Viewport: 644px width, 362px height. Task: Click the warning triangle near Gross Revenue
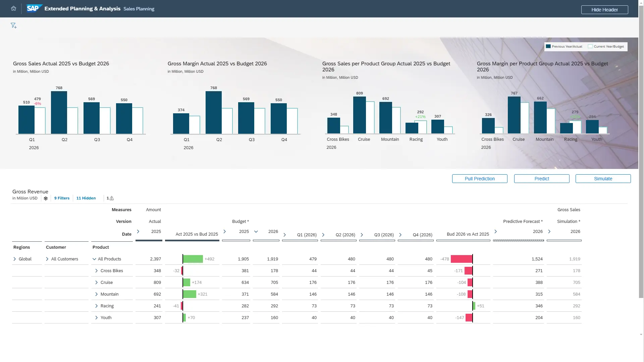click(111, 198)
